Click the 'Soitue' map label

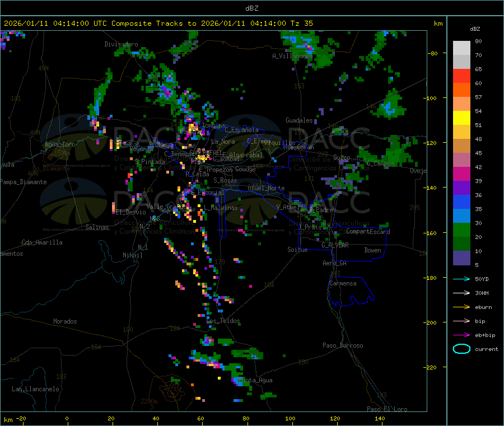(x=297, y=250)
